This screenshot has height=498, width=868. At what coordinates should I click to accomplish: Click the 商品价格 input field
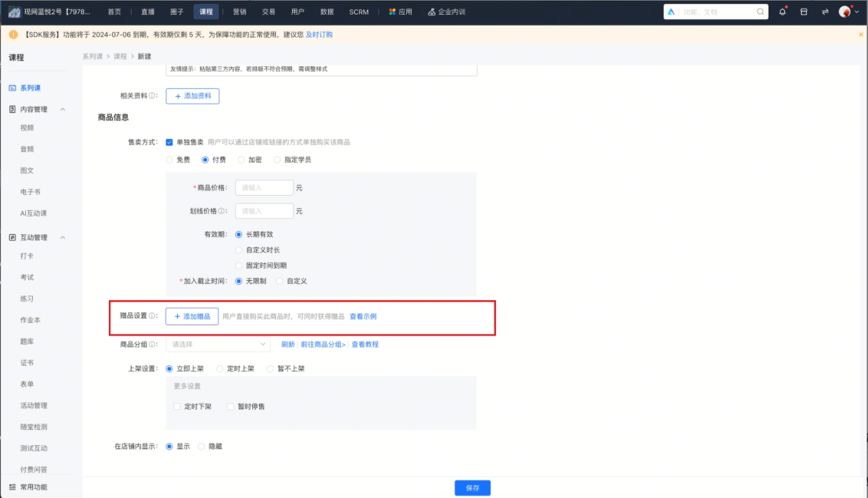point(263,187)
